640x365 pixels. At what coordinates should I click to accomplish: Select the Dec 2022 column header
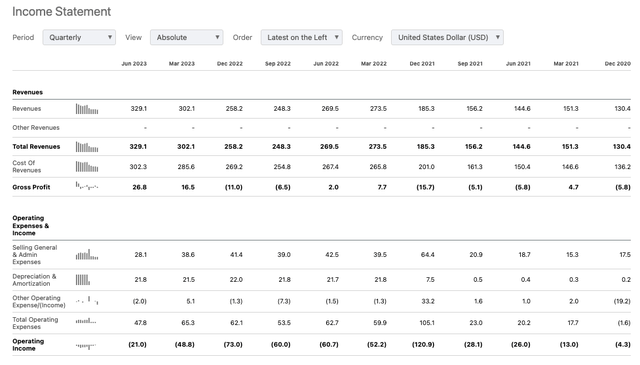click(230, 64)
